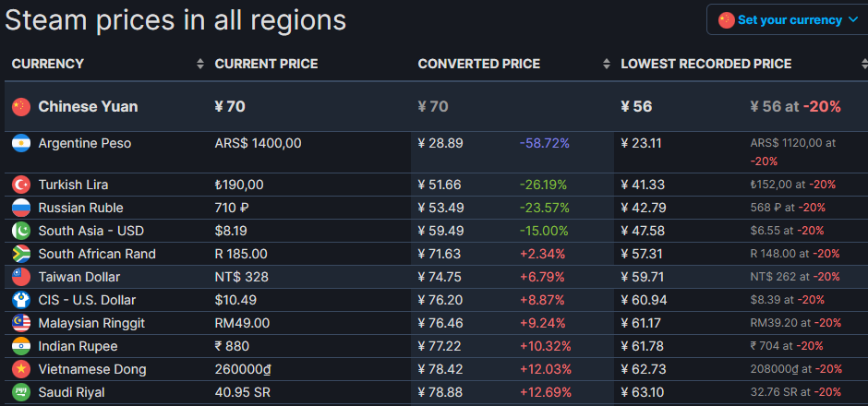Click the Lowest Recorded Price header
This screenshot has width=868, height=406.
[705, 64]
